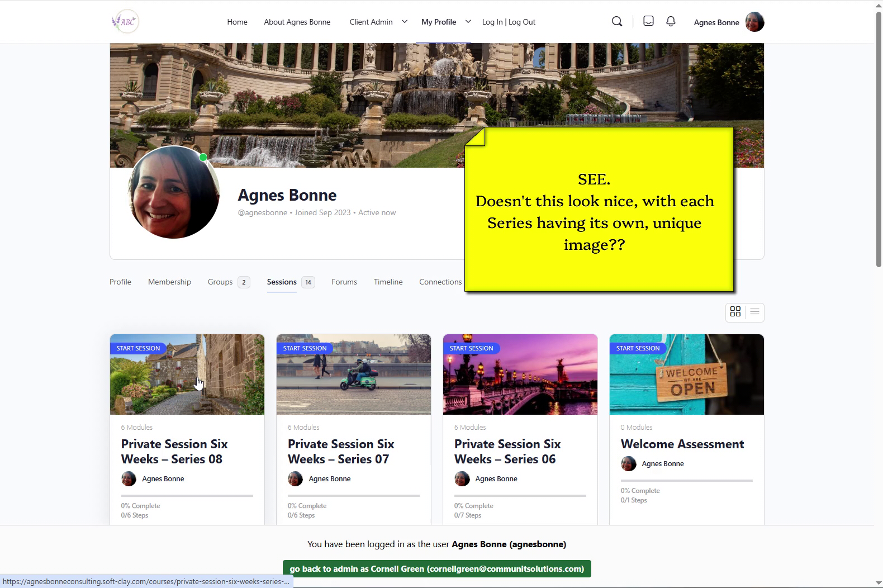Open Private Session Six Weeks Series 07 link
883x588 pixels.
point(341,452)
